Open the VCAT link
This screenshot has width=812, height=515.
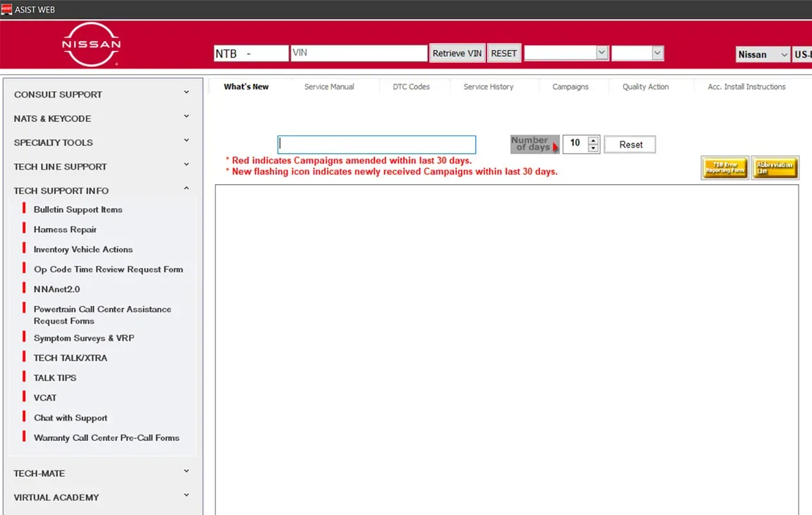(x=44, y=398)
